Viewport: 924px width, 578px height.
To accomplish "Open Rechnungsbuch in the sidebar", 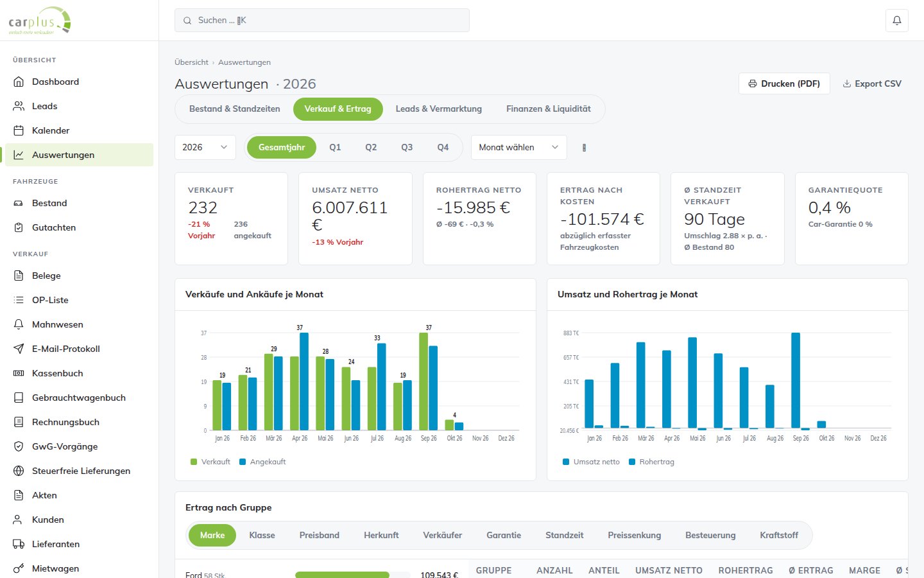I will (79, 422).
